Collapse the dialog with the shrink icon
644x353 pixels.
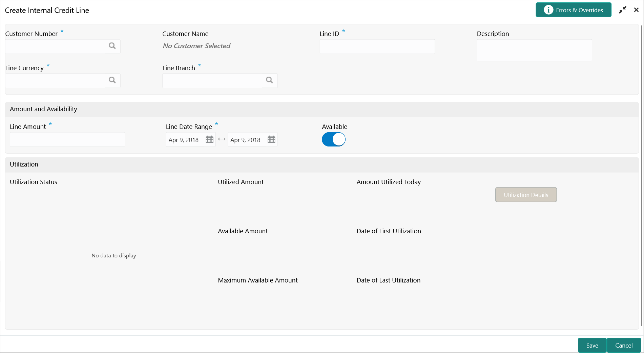623,10
